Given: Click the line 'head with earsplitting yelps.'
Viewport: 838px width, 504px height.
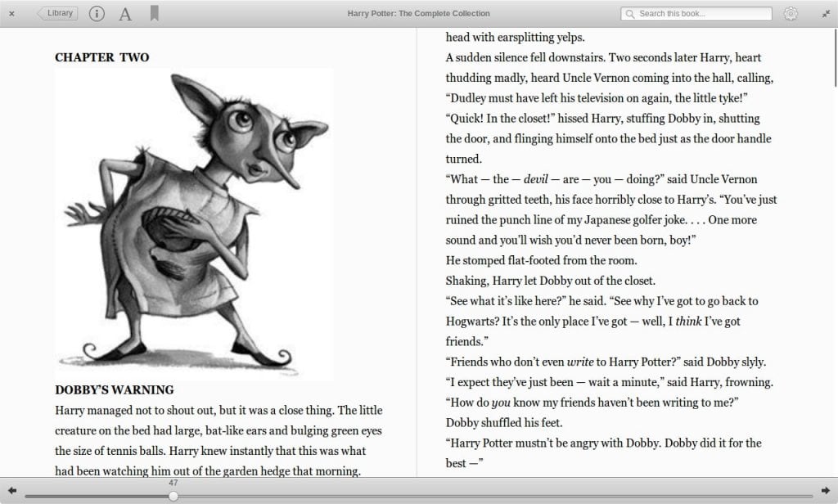Looking at the screenshot, I should (x=516, y=37).
